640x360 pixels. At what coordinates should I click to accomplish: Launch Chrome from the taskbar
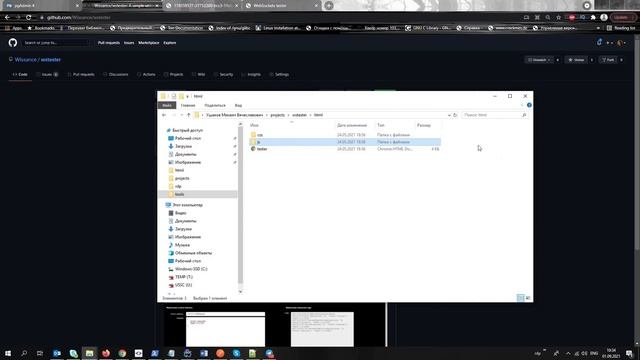tap(122, 353)
